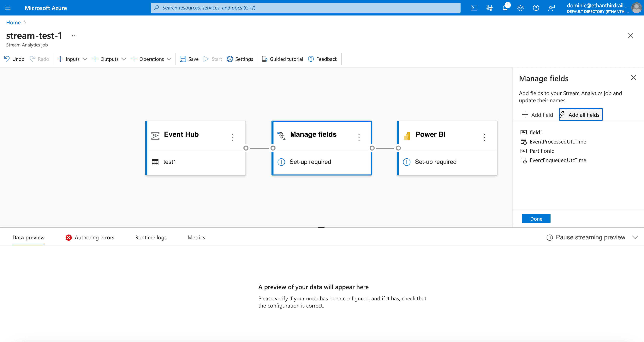
Task: Open job Settings in the toolbar
Action: [240, 59]
